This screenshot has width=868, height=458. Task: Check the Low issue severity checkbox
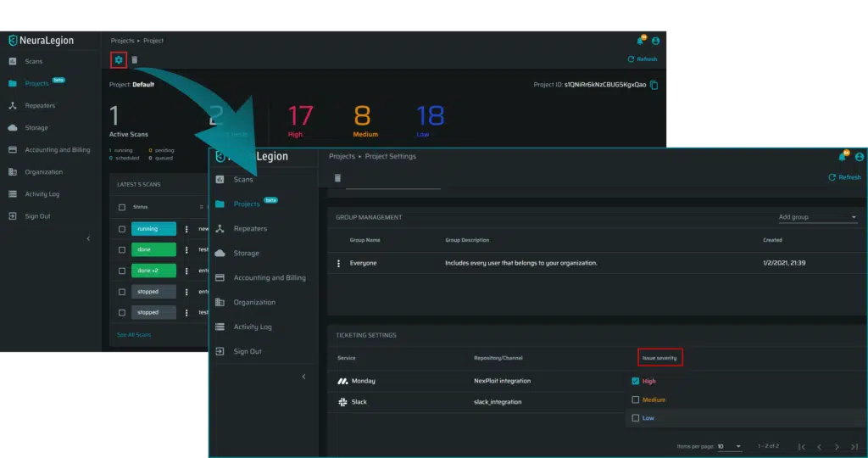636,418
